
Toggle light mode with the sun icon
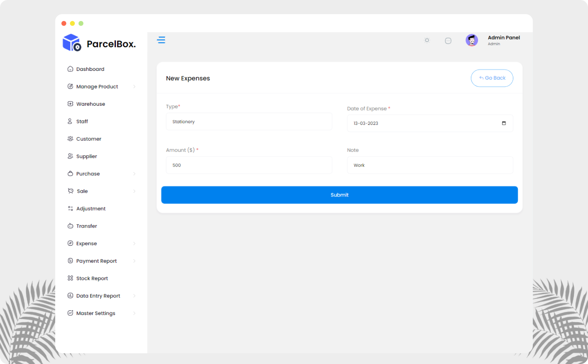click(427, 40)
